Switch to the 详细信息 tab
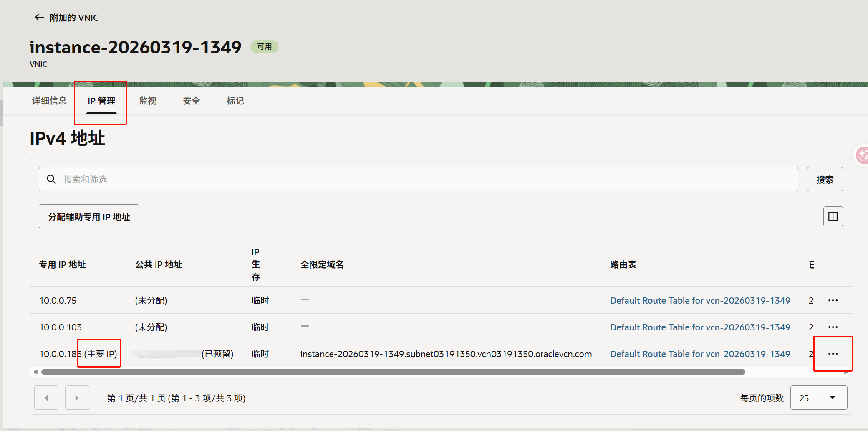 pos(49,101)
